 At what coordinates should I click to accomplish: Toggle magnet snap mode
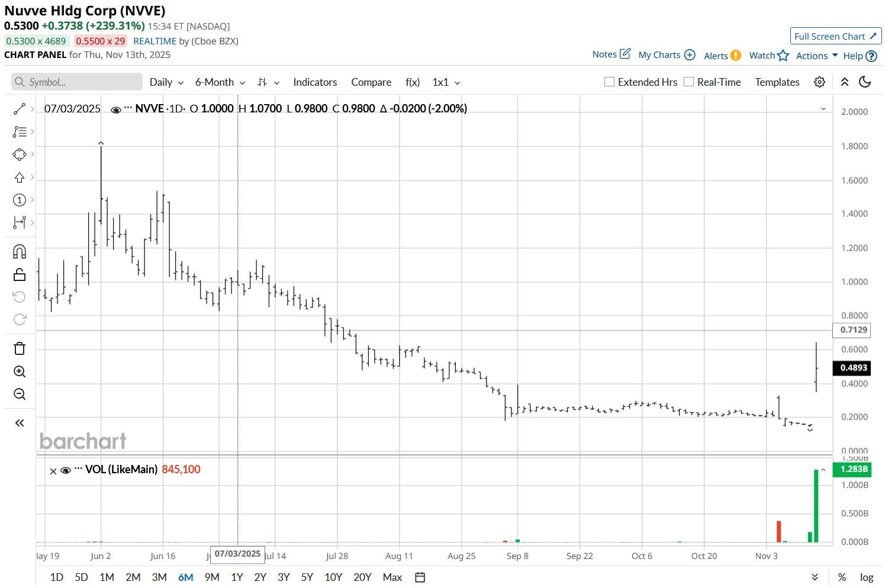point(19,252)
